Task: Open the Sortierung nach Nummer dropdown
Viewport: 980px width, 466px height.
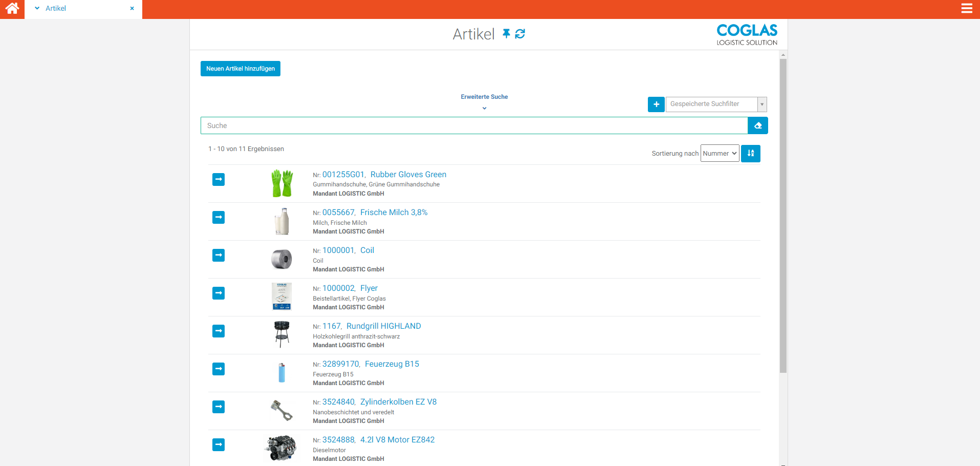Action: click(720, 154)
